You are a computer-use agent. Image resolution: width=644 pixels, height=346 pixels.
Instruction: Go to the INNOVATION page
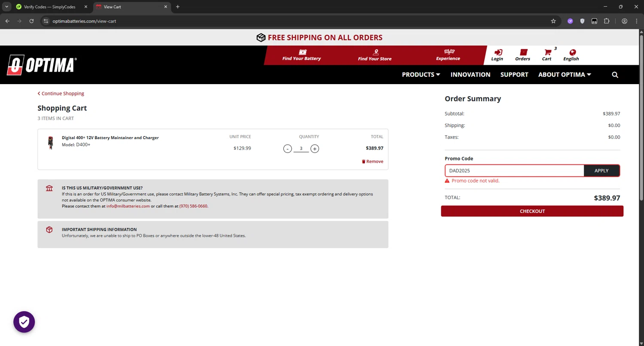pos(470,75)
